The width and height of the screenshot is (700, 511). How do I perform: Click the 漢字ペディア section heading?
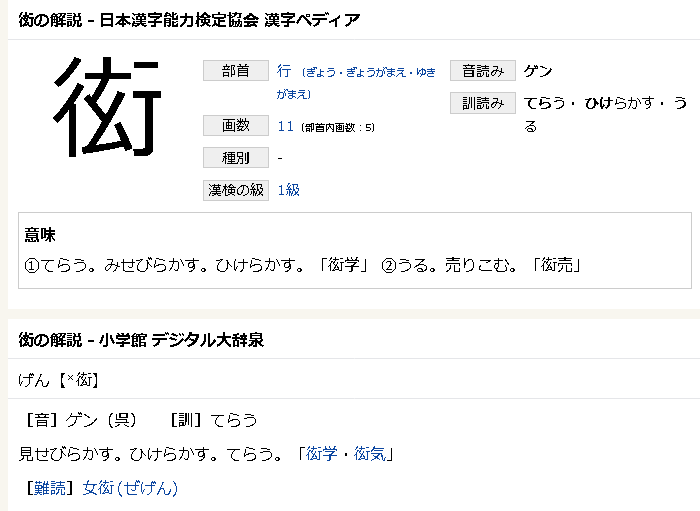pos(189,20)
